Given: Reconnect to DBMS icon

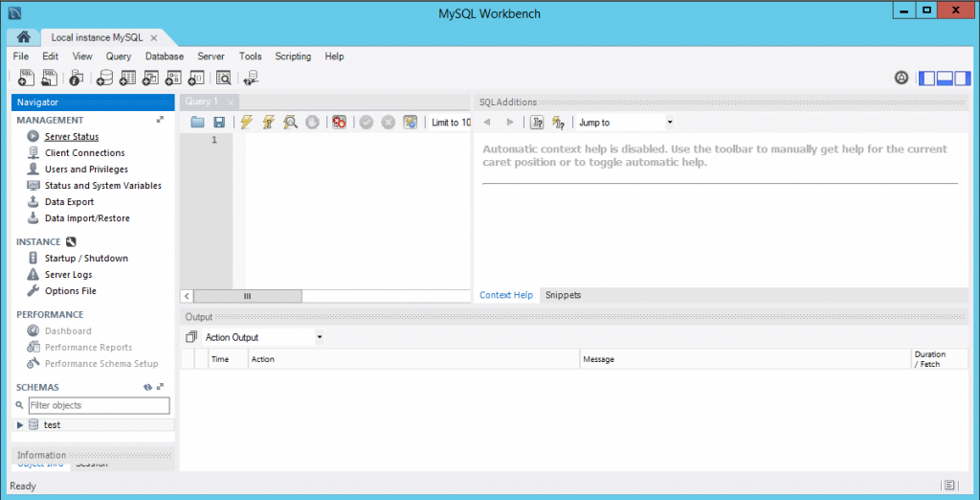Looking at the screenshot, I should [x=252, y=78].
